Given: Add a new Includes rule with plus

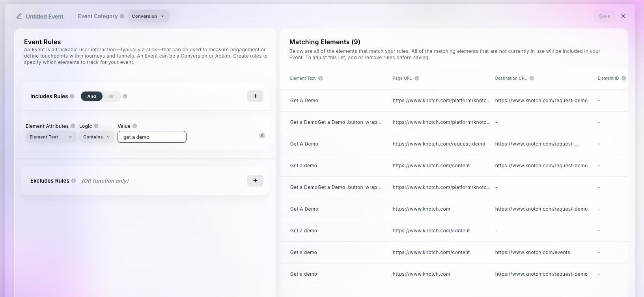Looking at the screenshot, I should pos(255,96).
